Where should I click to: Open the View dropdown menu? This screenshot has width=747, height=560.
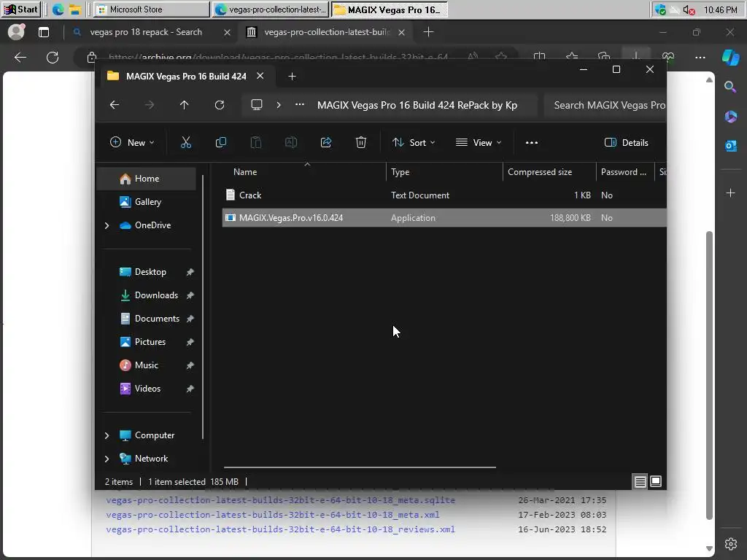tap(479, 142)
